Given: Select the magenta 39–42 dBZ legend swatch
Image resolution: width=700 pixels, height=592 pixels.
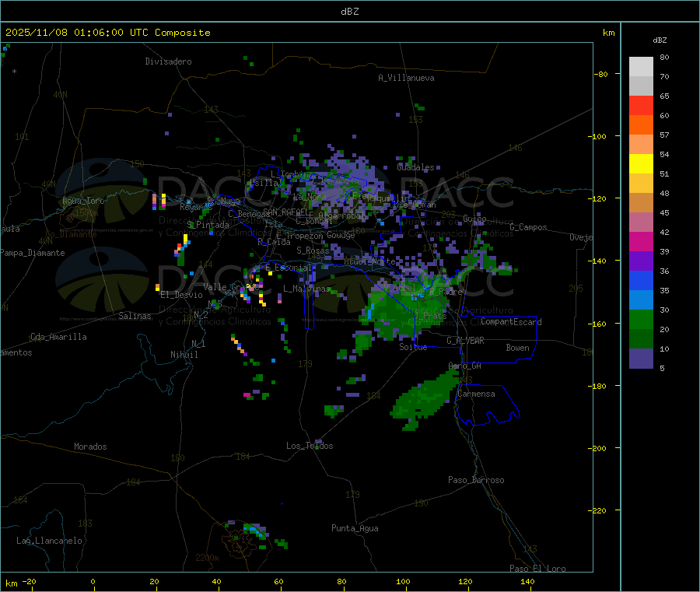Looking at the screenshot, I should [x=641, y=241].
